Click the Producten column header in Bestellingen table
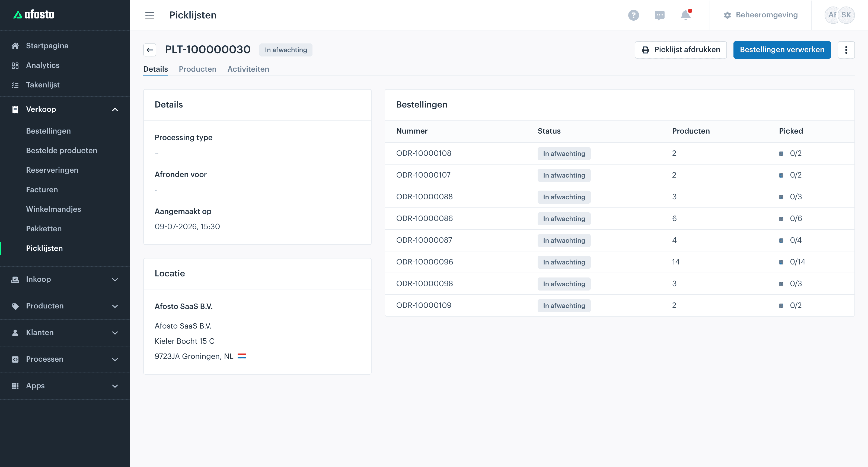868x467 pixels. point(691,131)
